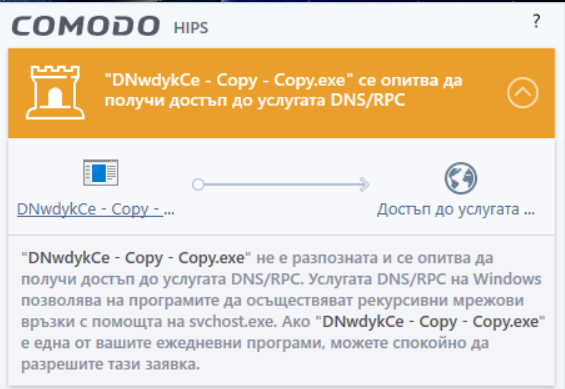Click the orange alert headline text
This screenshot has height=389, width=565.
pyautogui.click(x=283, y=90)
